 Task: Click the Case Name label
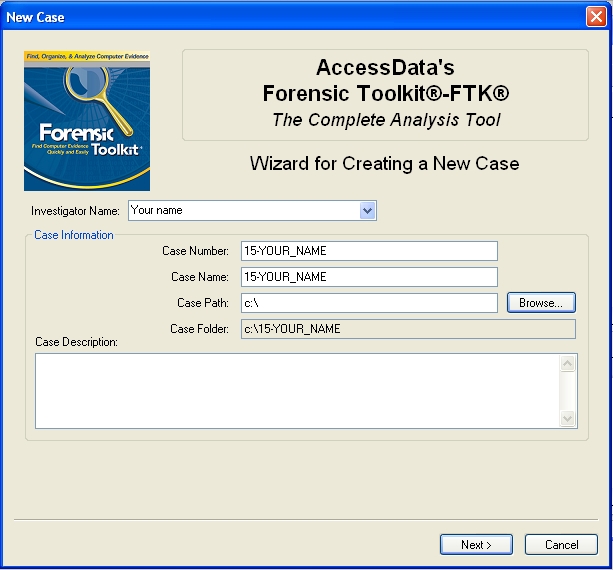point(200,277)
